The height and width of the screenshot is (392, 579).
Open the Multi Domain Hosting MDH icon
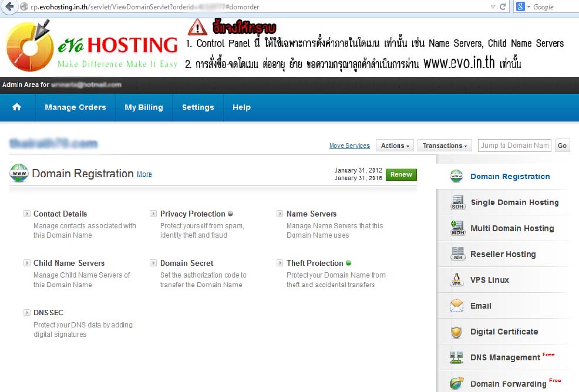457,228
